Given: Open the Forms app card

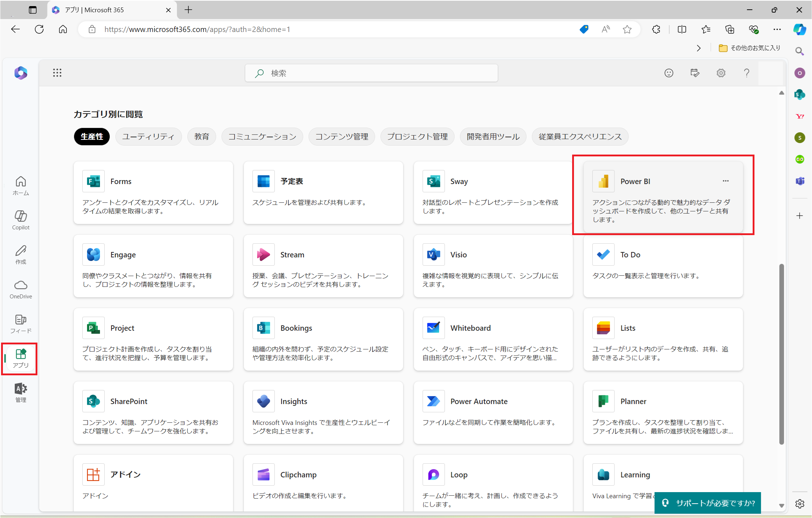Looking at the screenshot, I should coord(154,193).
